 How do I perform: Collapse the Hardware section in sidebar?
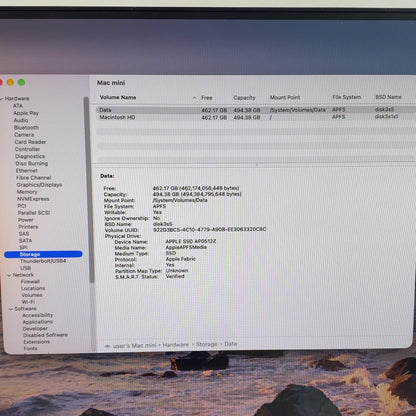(x=2, y=99)
